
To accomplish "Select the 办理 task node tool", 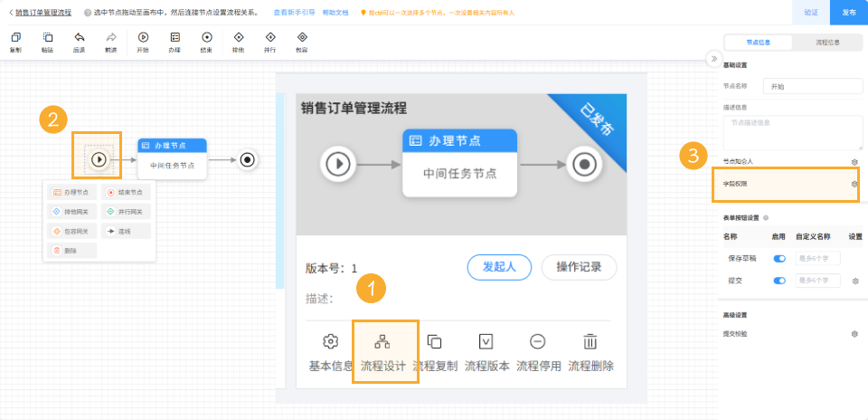I will click(175, 38).
